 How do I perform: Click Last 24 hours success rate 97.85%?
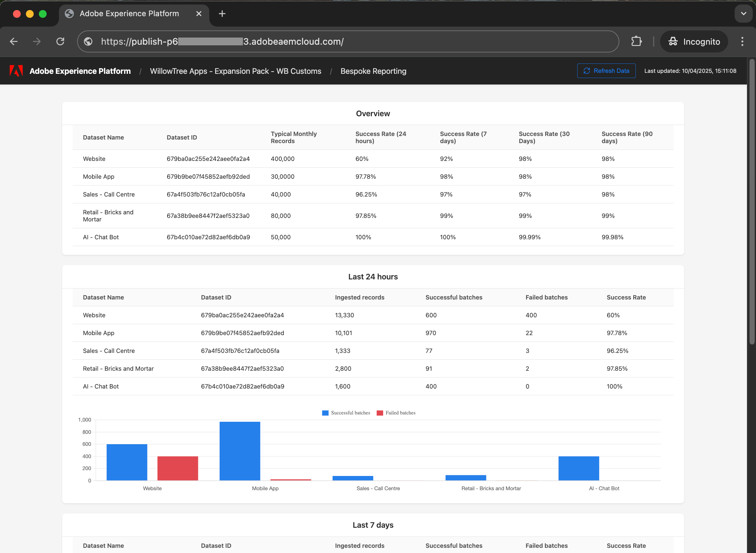[x=617, y=368]
